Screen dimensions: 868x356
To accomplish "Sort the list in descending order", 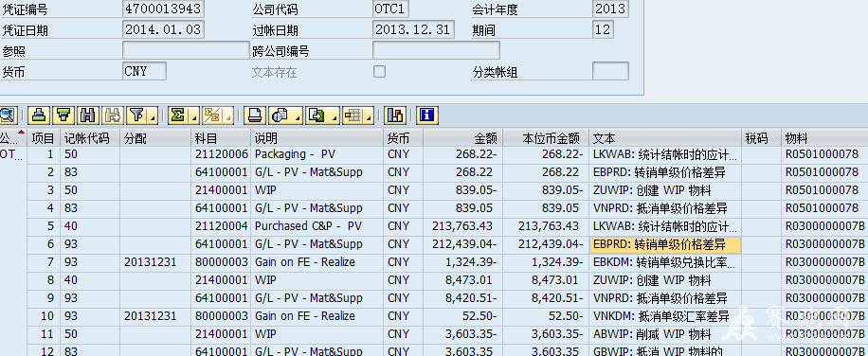I will [x=64, y=115].
